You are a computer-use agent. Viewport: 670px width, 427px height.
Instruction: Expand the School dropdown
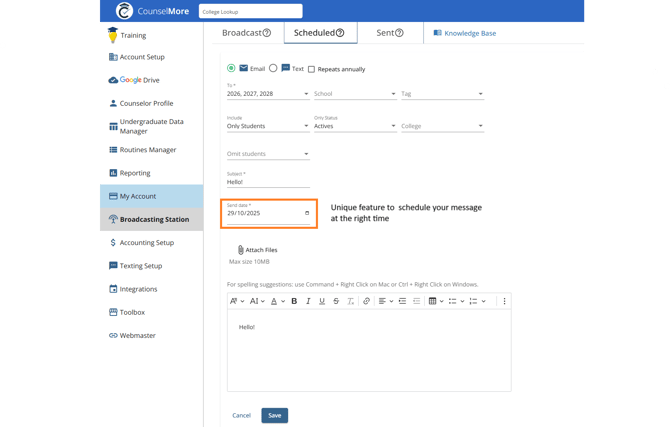tap(354, 94)
